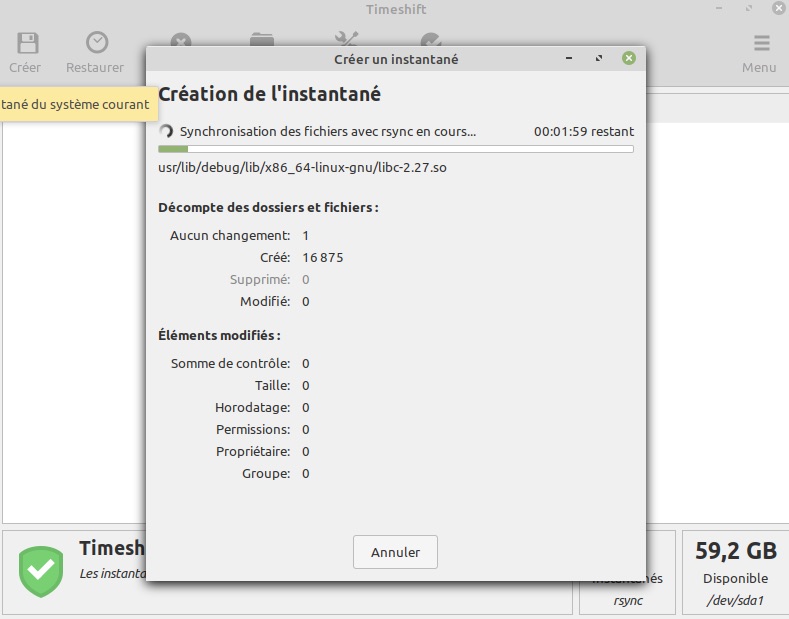Viewport: 789px width, 619px height.
Task: Click the libc-2.27.so file path text
Action: pos(302,167)
